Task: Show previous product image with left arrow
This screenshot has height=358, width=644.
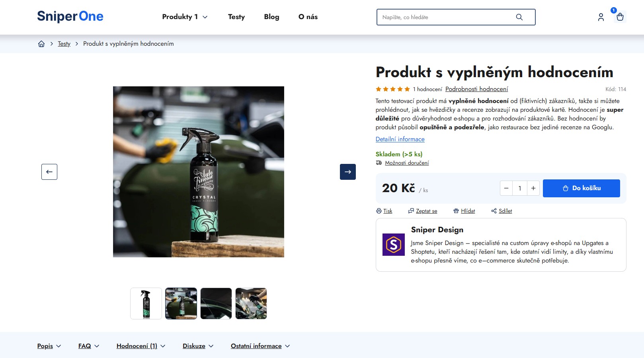Action: point(49,172)
